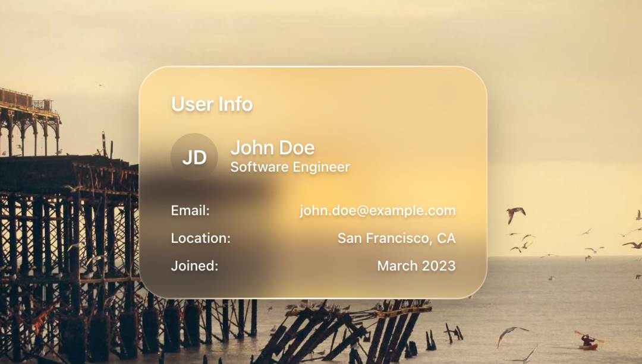Screen dimensions: 642x364
Task: Click the large seagull right of card
Action: 515,214
